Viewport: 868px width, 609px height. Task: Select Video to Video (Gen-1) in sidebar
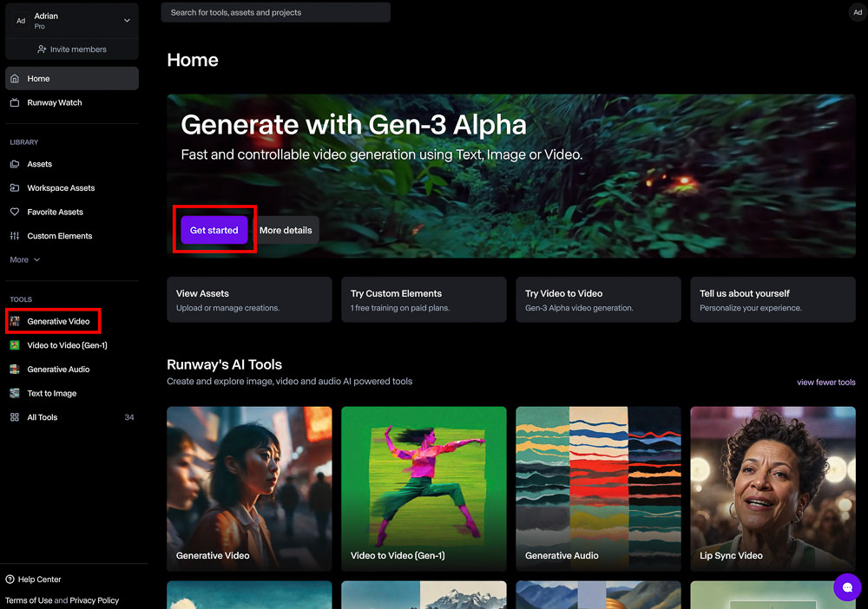67,345
